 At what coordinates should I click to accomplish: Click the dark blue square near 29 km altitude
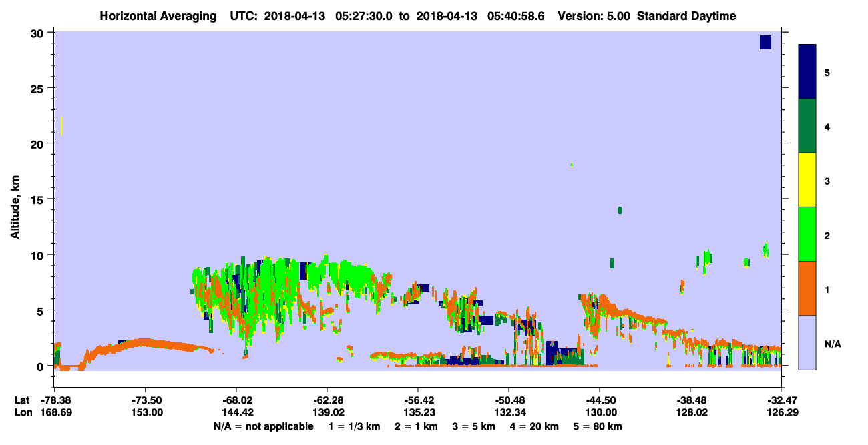[x=765, y=42]
